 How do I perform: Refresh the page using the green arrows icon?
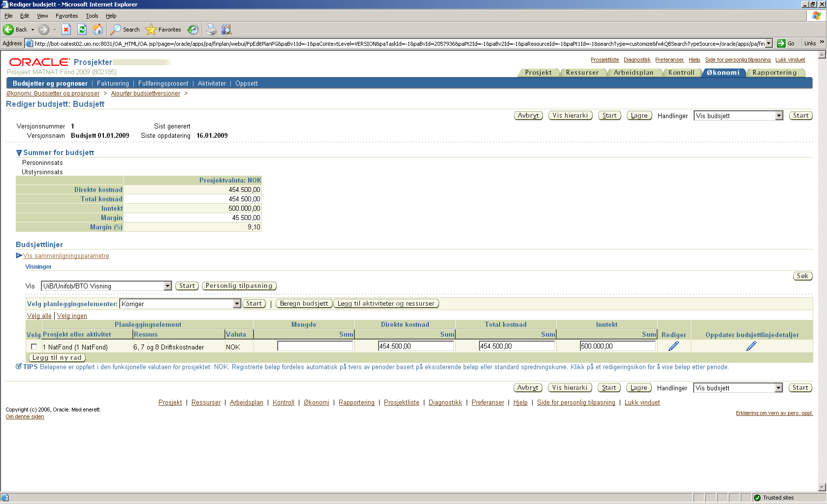coord(82,30)
